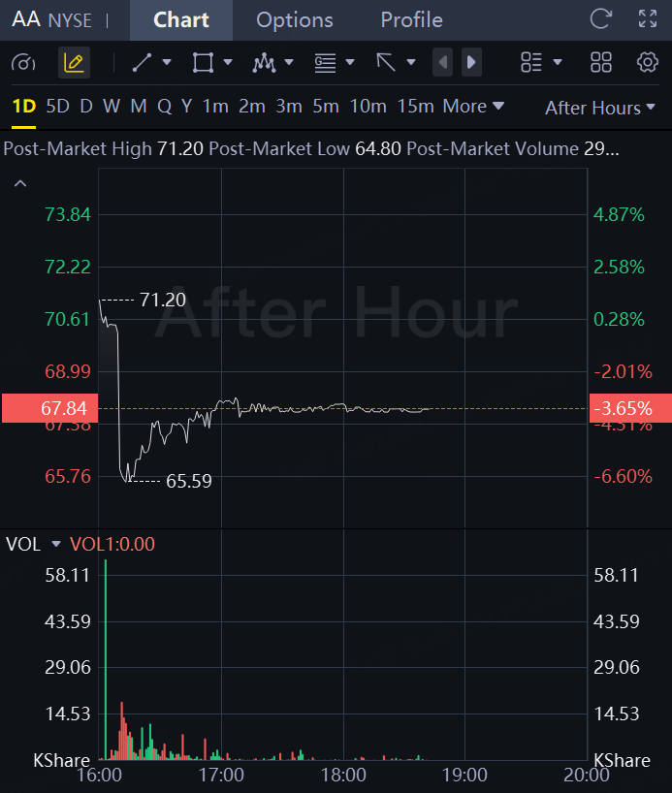
Task: Open the four-square grid layout icon
Action: (x=600, y=63)
